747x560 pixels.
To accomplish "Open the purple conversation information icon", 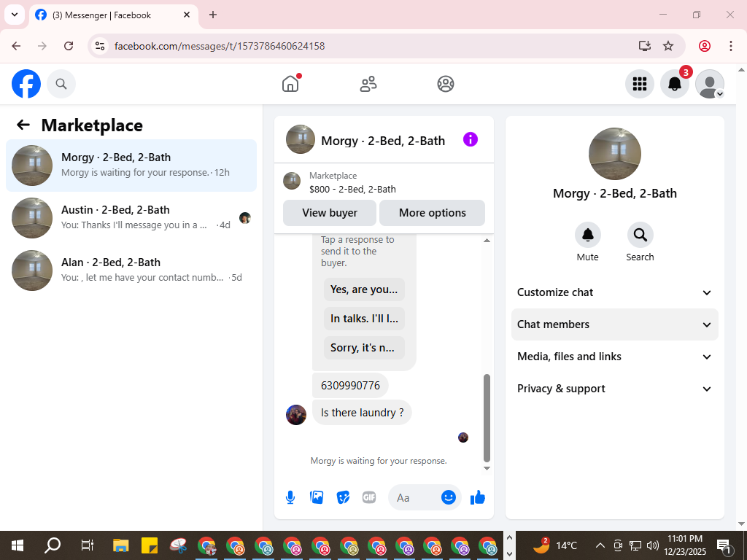I will click(471, 139).
